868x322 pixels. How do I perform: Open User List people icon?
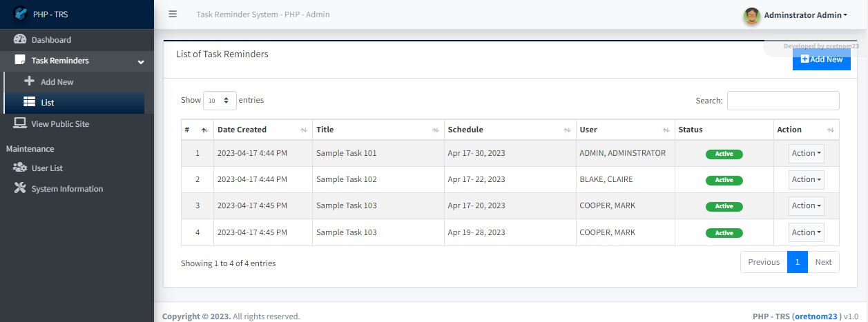click(20, 168)
